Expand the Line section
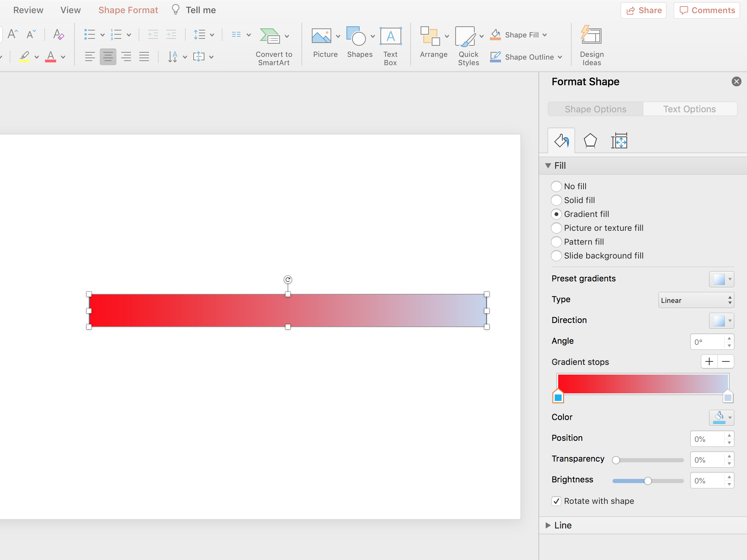This screenshot has height=560, width=747. coord(548,525)
